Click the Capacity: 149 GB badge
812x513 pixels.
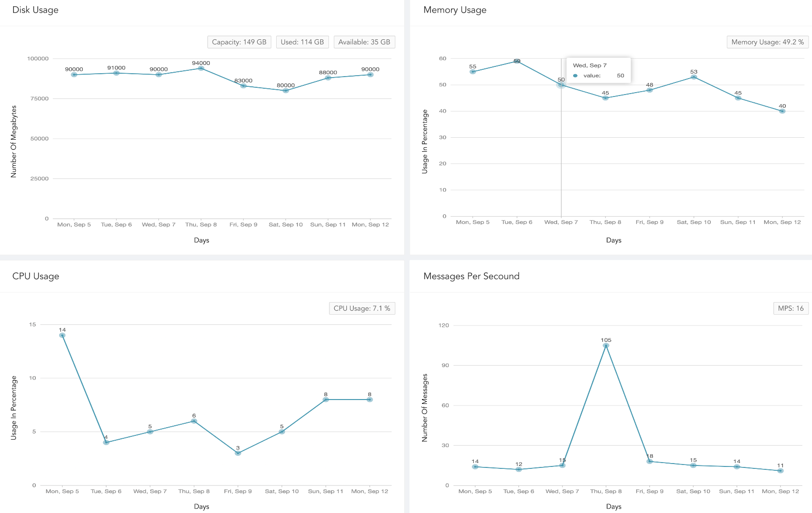pos(238,42)
